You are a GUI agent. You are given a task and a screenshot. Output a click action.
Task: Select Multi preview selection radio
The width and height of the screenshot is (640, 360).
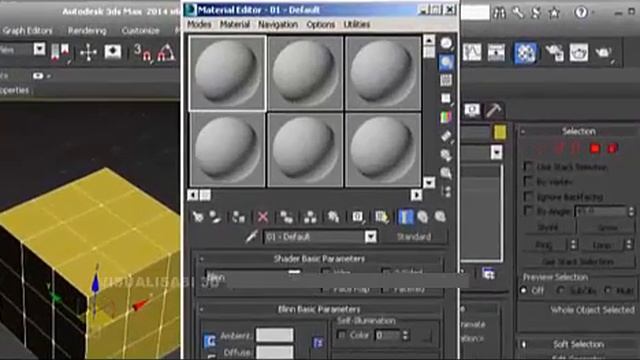click(x=608, y=291)
